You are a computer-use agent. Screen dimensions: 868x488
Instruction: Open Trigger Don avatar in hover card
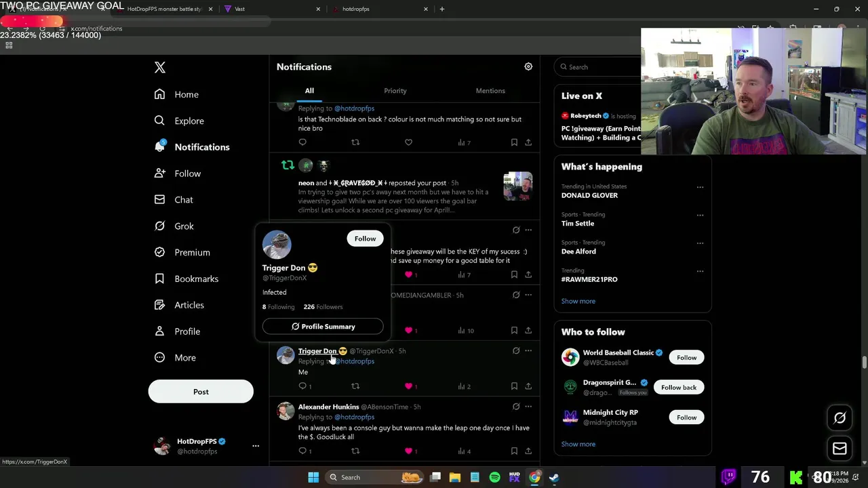pos(277,245)
